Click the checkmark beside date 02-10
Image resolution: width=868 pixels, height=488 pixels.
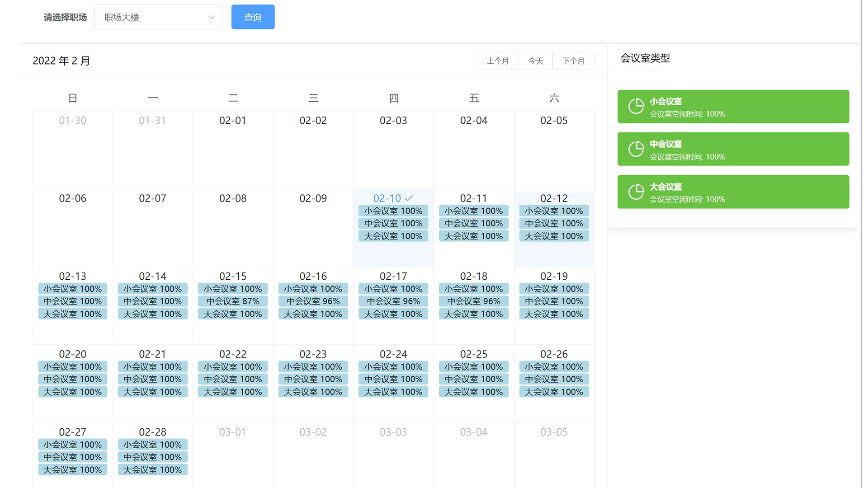point(409,198)
